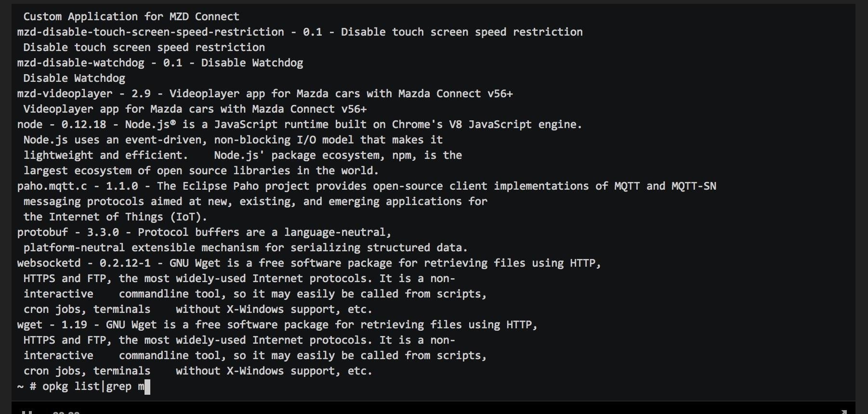Click the 'node - 0.12.18' package entry
This screenshot has width=868, height=414.
(61, 125)
